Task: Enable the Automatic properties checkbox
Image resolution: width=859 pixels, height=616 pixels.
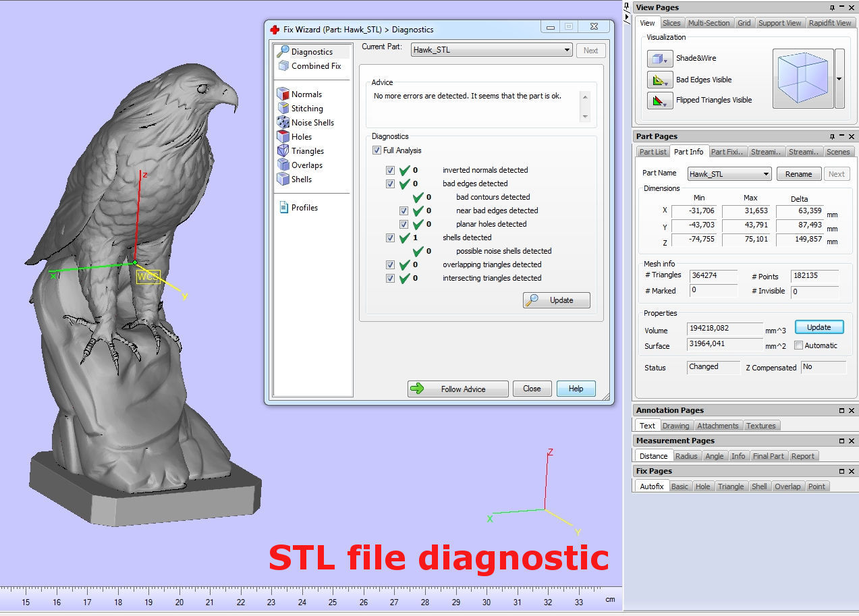Action: click(799, 345)
